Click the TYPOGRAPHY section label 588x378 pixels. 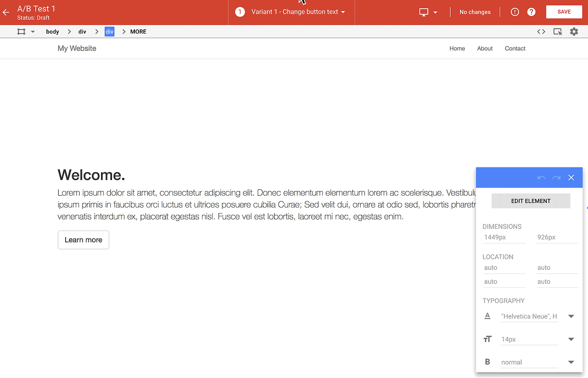[x=503, y=301]
